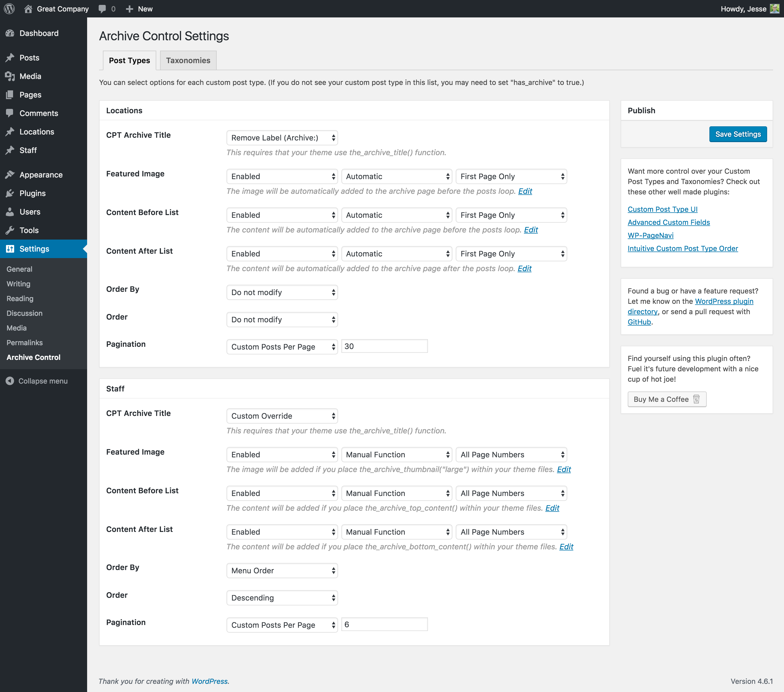This screenshot has width=784, height=692.
Task: Click the Posts pushpin icon
Action: [10, 58]
